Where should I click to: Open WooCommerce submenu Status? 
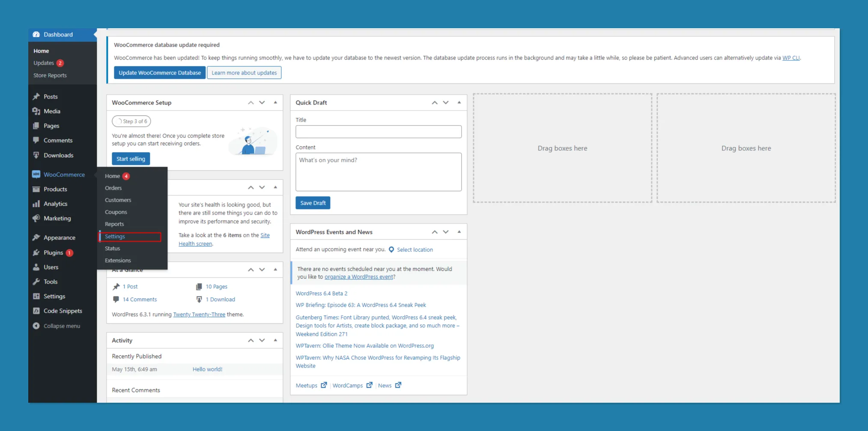(x=112, y=248)
